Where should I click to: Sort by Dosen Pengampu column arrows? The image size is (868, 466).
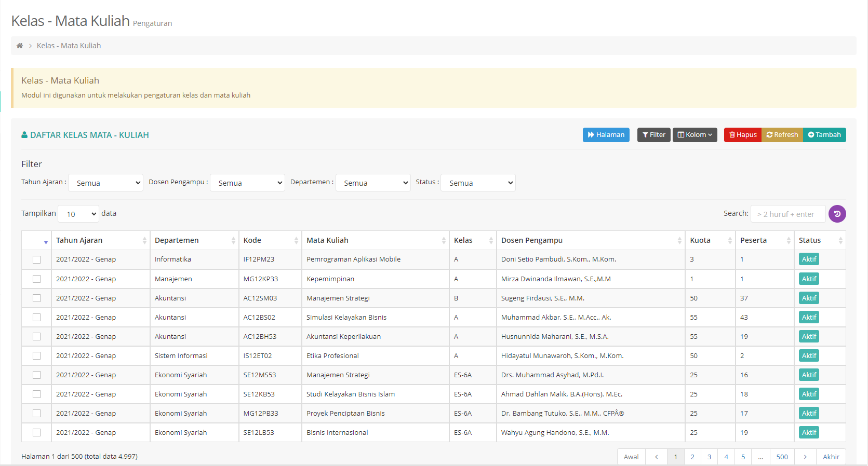(679, 240)
